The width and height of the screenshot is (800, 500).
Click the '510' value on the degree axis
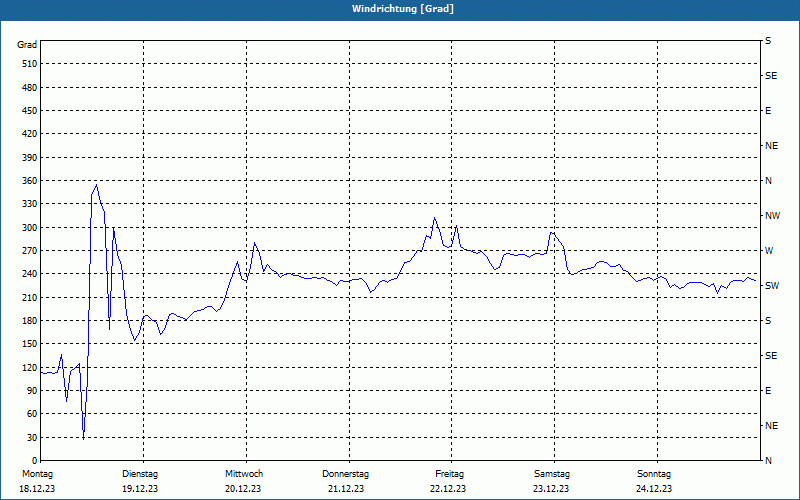coord(30,64)
